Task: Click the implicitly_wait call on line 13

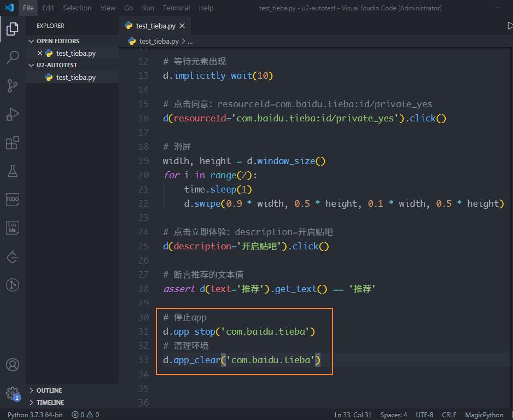Action: [x=213, y=75]
